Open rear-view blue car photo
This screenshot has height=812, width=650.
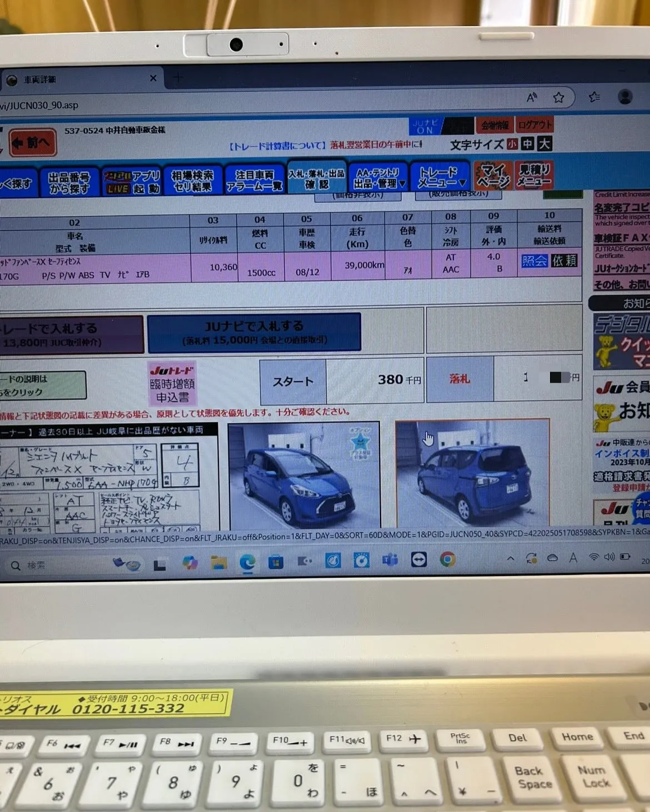point(472,473)
